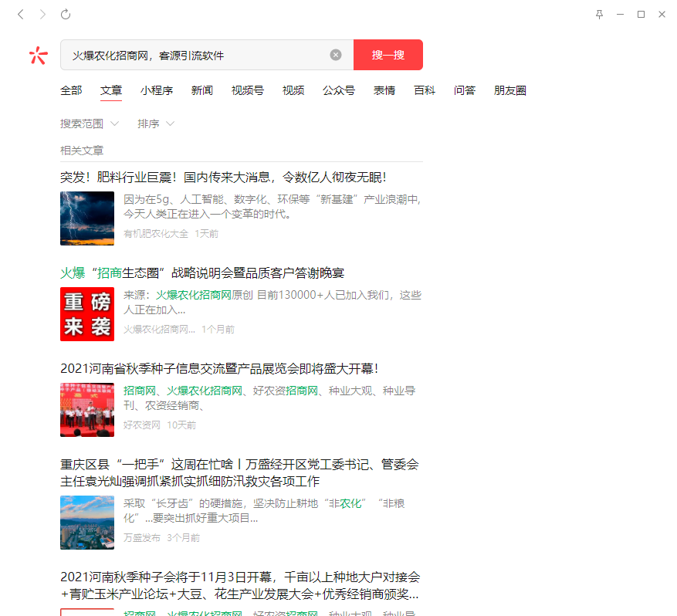Screen dimensions: 677x616
Task: Close the search window
Action: [x=662, y=15]
